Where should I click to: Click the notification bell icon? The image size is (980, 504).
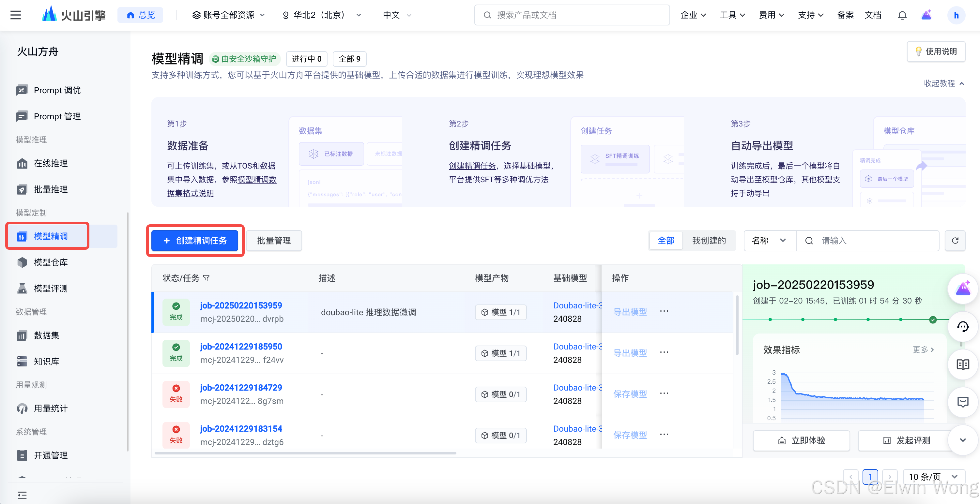pos(902,15)
